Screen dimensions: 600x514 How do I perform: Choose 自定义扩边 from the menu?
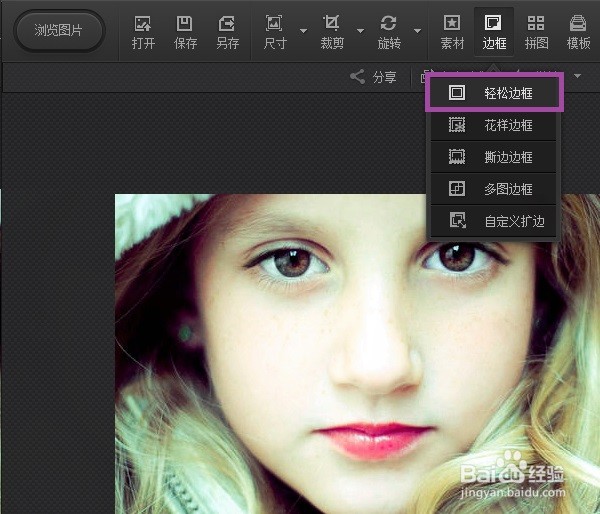[494, 221]
